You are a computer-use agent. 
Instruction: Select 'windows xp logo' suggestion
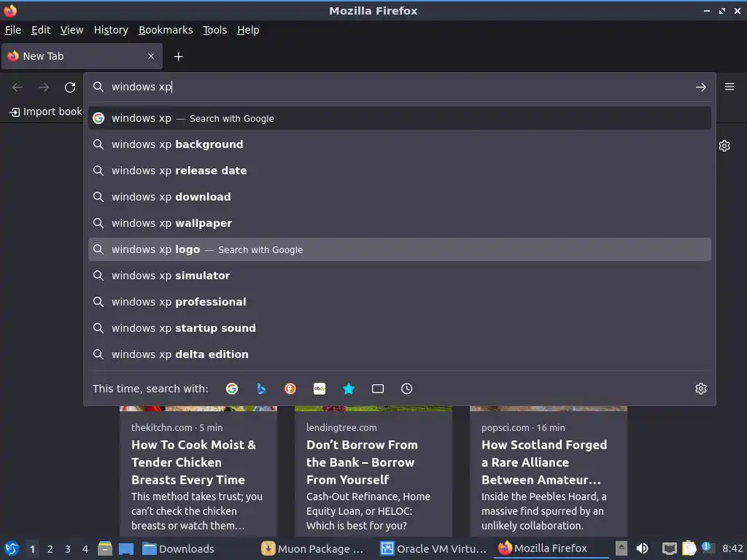(400, 249)
